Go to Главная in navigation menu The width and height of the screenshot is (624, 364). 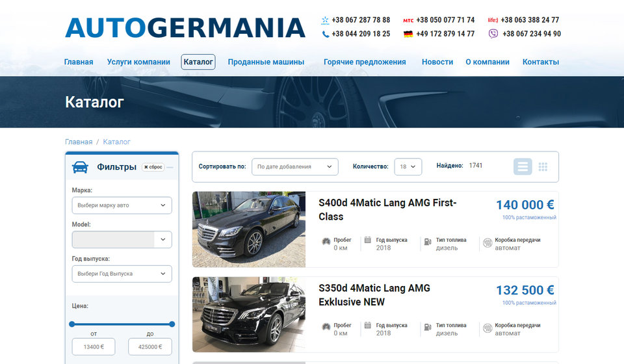pos(79,62)
